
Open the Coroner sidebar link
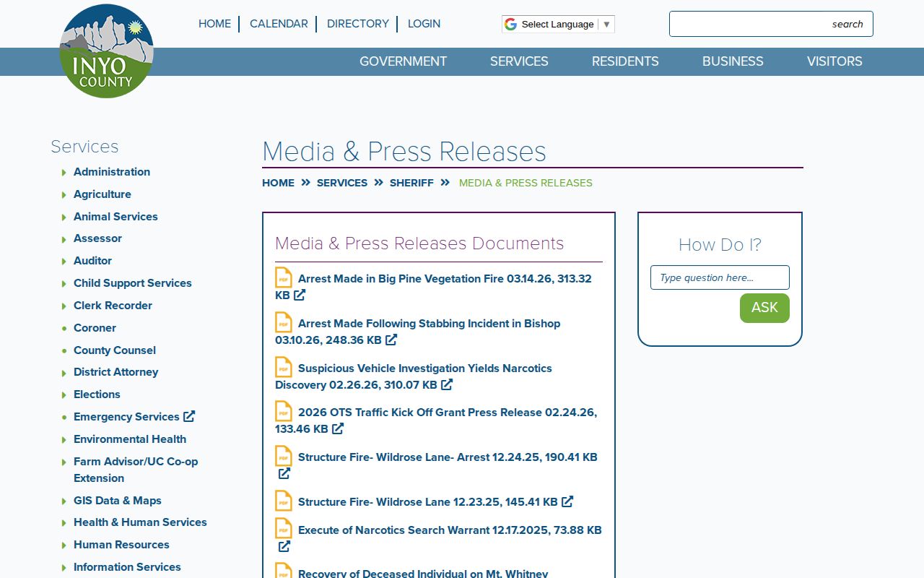click(95, 328)
